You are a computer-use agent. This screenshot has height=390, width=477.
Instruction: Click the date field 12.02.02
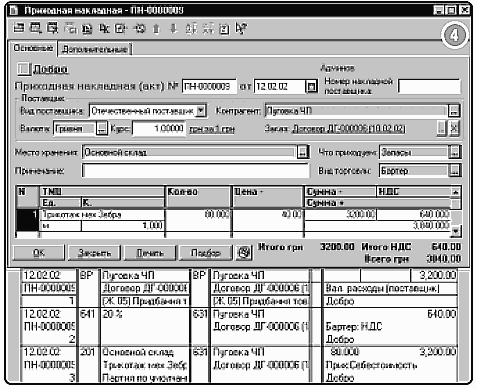(279, 87)
